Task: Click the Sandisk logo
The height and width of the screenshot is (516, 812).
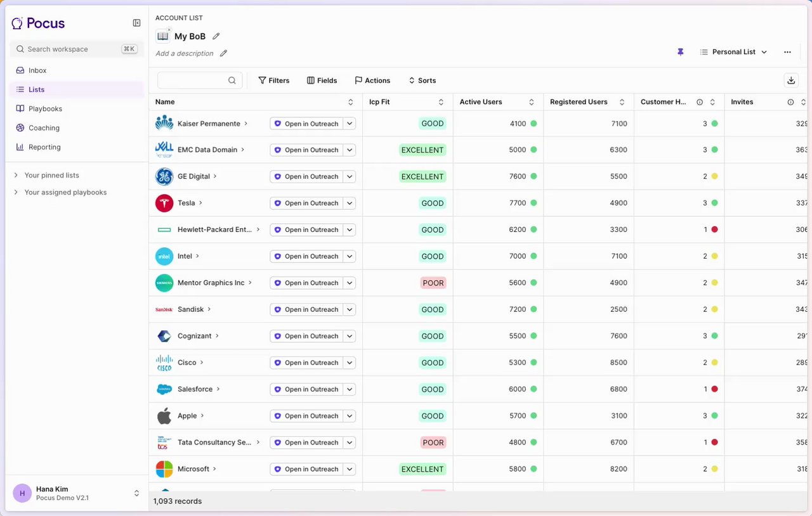Action: pyautogui.click(x=164, y=309)
